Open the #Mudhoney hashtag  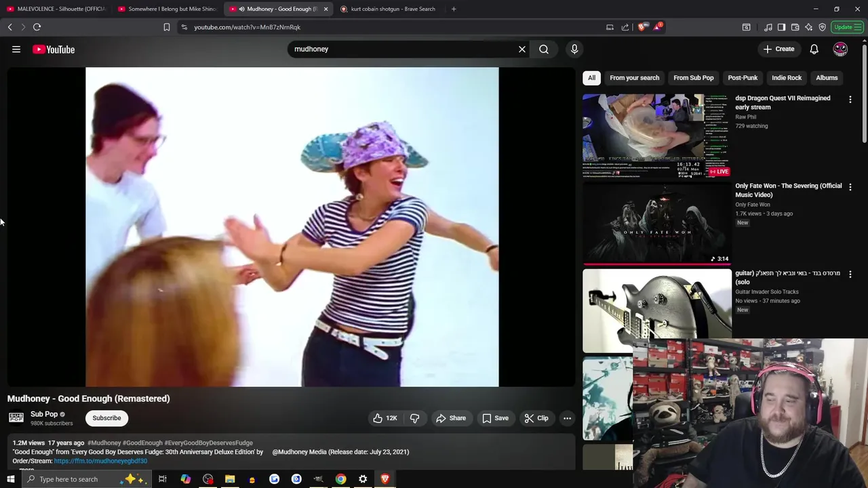click(104, 443)
